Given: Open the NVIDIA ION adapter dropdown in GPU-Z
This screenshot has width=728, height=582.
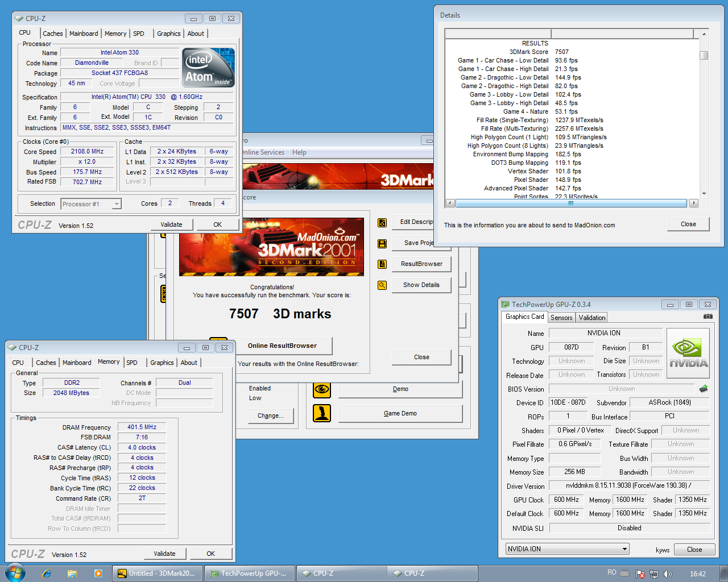Looking at the screenshot, I should pyautogui.click(x=567, y=549).
